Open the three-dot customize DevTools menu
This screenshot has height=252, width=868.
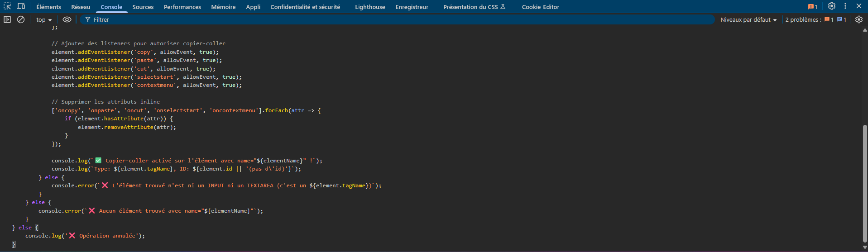pyautogui.click(x=845, y=6)
